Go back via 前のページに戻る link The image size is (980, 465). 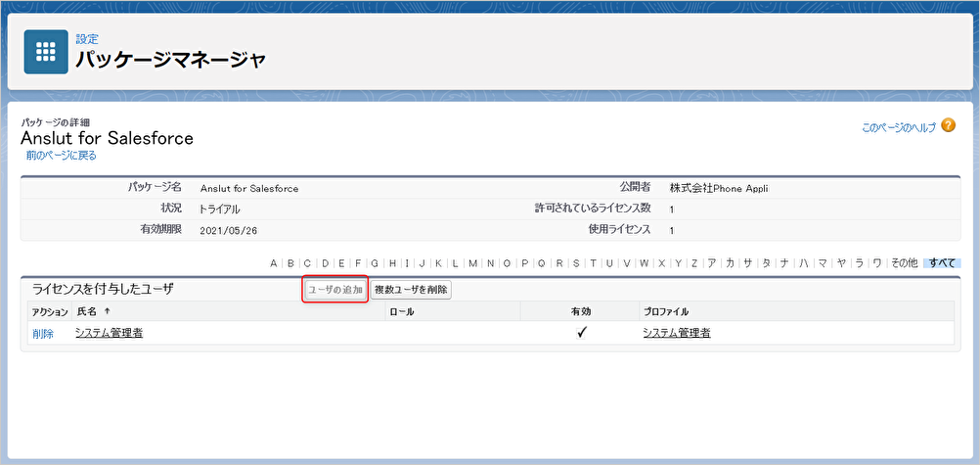pos(62,156)
